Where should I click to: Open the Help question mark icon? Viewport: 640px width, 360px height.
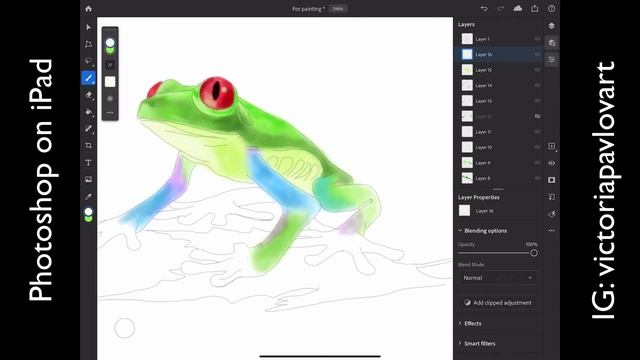(551, 9)
